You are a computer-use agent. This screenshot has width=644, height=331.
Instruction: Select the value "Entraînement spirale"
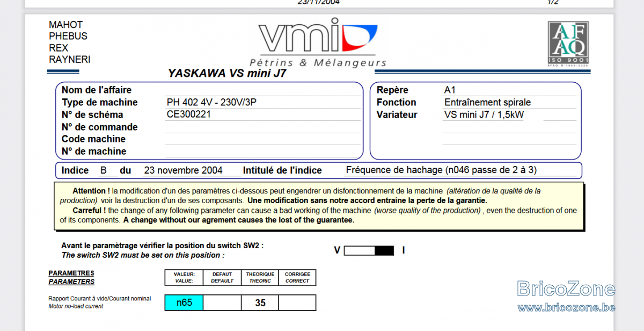pyautogui.click(x=487, y=103)
